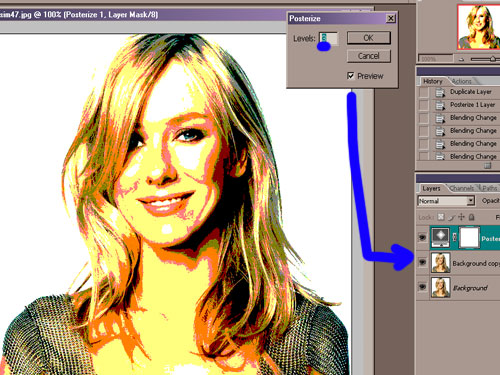Select the Posterize layer mask thumbnail
500x375 pixels.
coord(469,237)
